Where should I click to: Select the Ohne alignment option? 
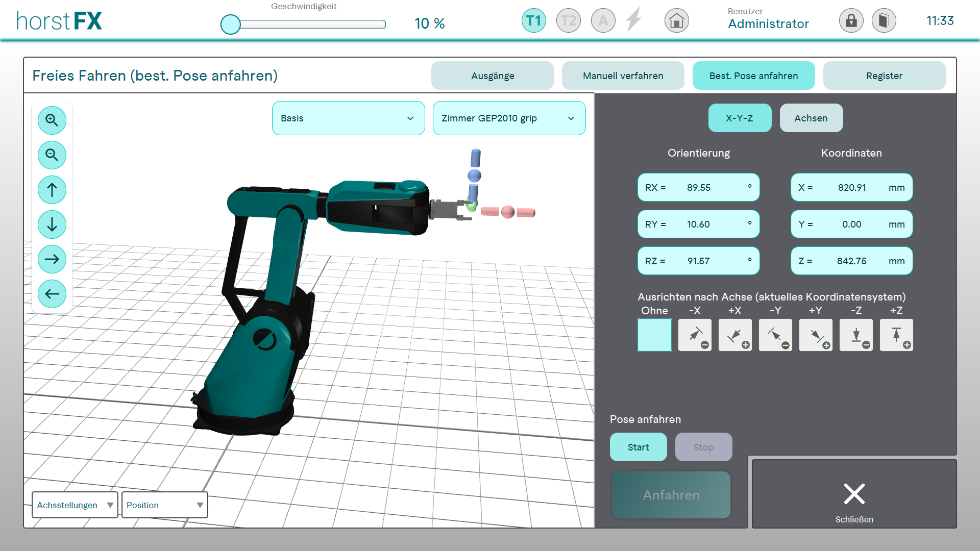tap(654, 335)
